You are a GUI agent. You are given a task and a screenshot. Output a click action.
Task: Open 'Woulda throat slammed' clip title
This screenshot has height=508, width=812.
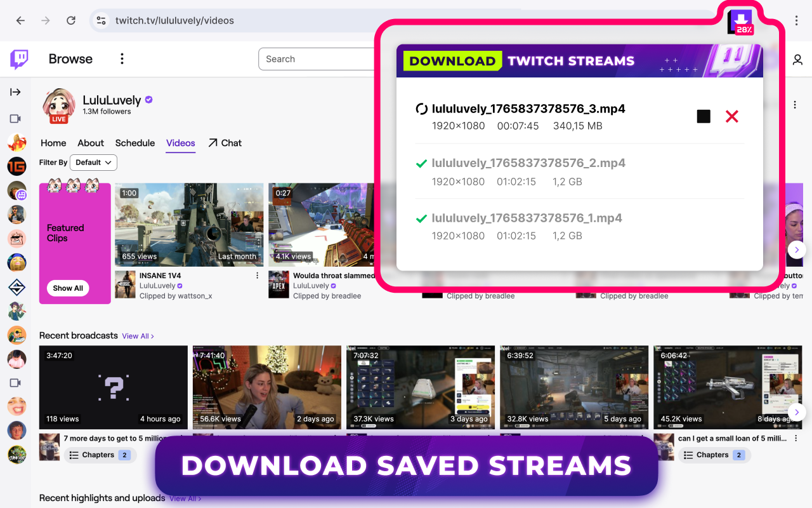tap(334, 276)
